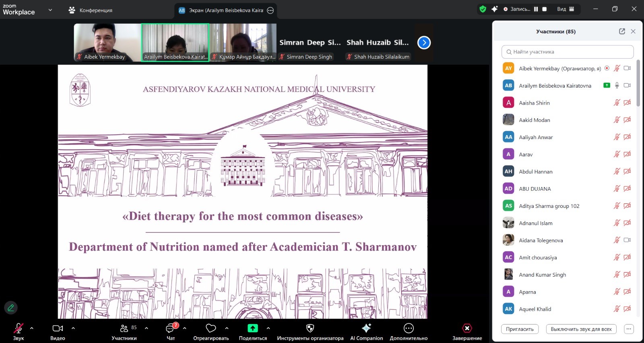Click the annotation pencil icon
This screenshot has width=644, height=343.
click(11, 308)
